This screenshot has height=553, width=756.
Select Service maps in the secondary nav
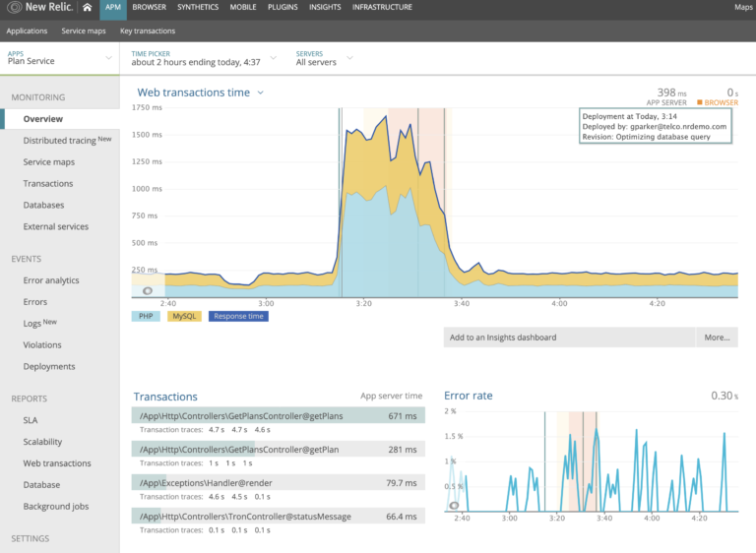[x=84, y=31]
